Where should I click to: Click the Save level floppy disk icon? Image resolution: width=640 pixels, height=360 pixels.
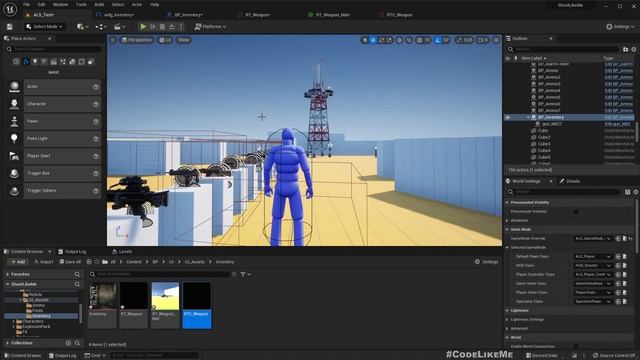[x=9, y=27]
